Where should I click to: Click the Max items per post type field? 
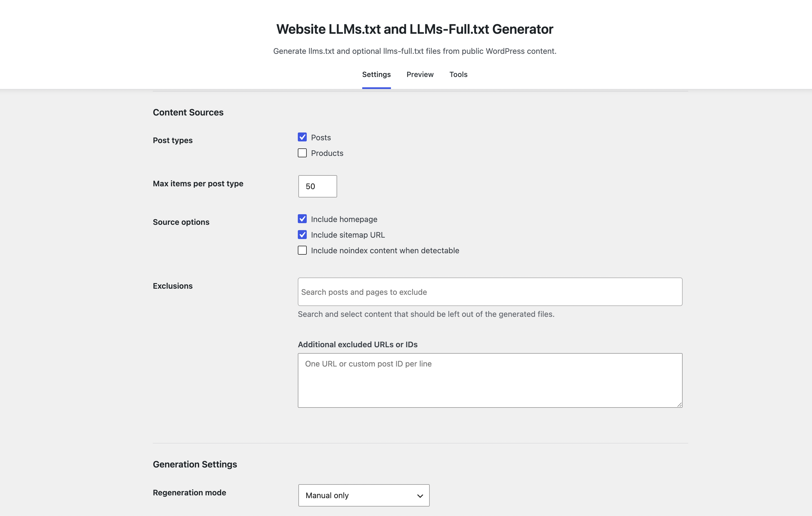point(318,186)
